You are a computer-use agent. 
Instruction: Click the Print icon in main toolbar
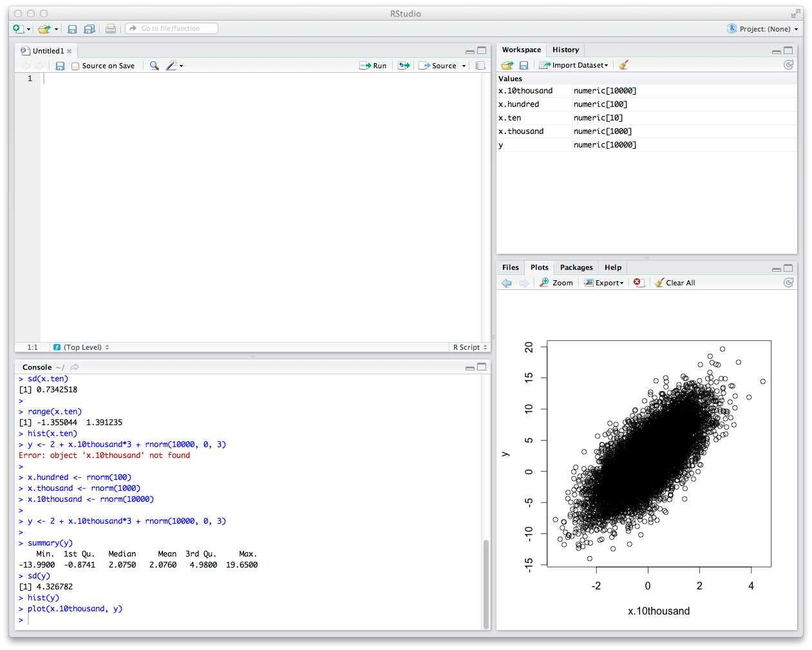111,29
